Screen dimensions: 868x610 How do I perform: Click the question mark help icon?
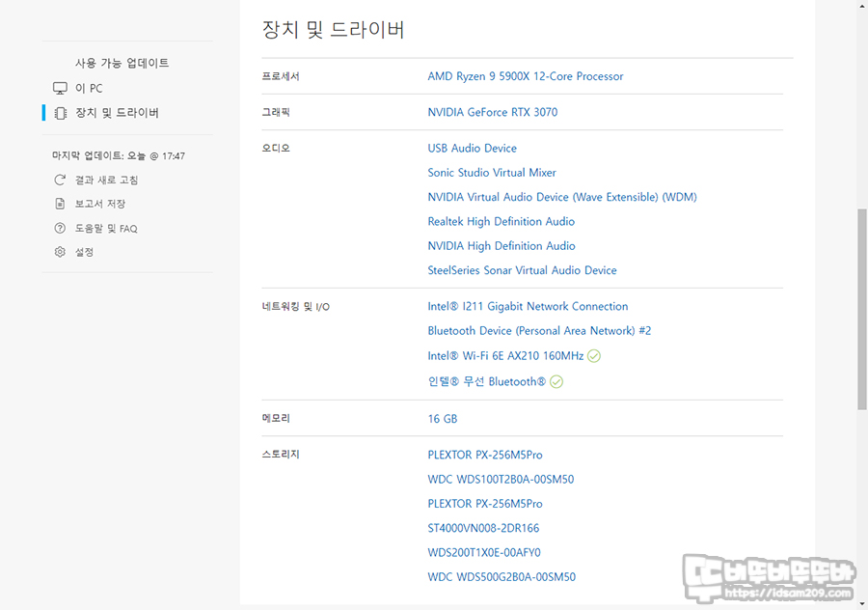coord(60,228)
